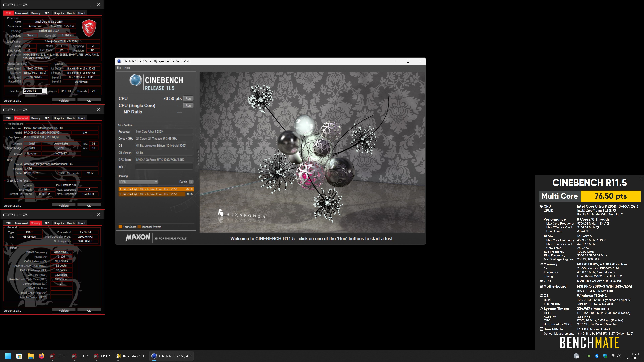Run the CPU multi-core benchmark
Viewport: 644px width, 362px height.
pyautogui.click(x=188, y=98)
